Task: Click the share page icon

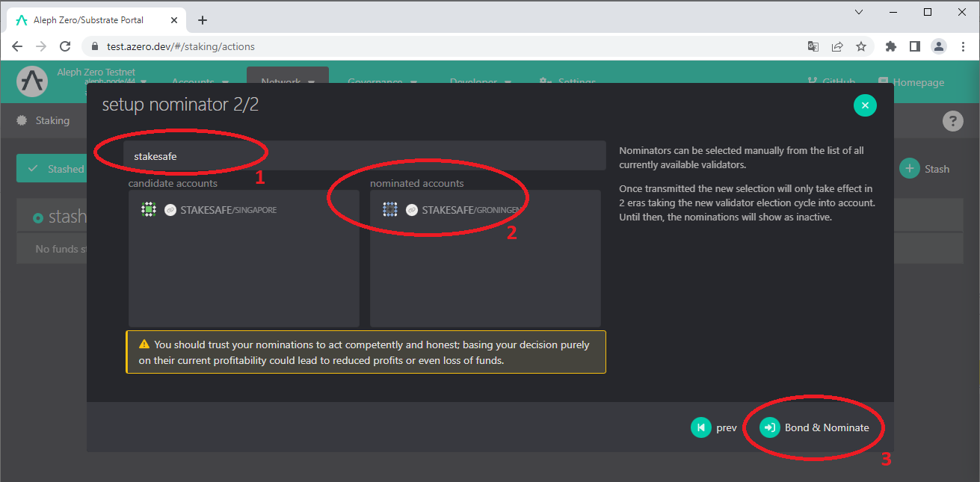Action: pyautogui.click(x=837, y=46)
